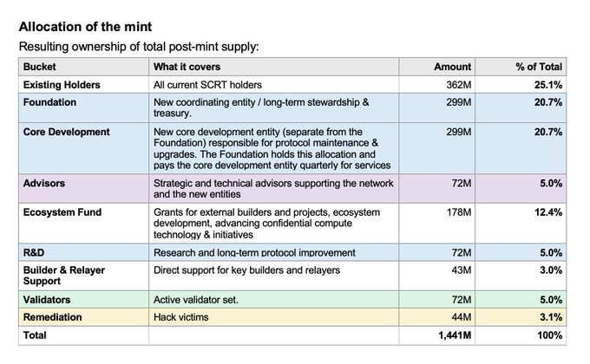Click the 'New core development entity' description

pos(272,148)
